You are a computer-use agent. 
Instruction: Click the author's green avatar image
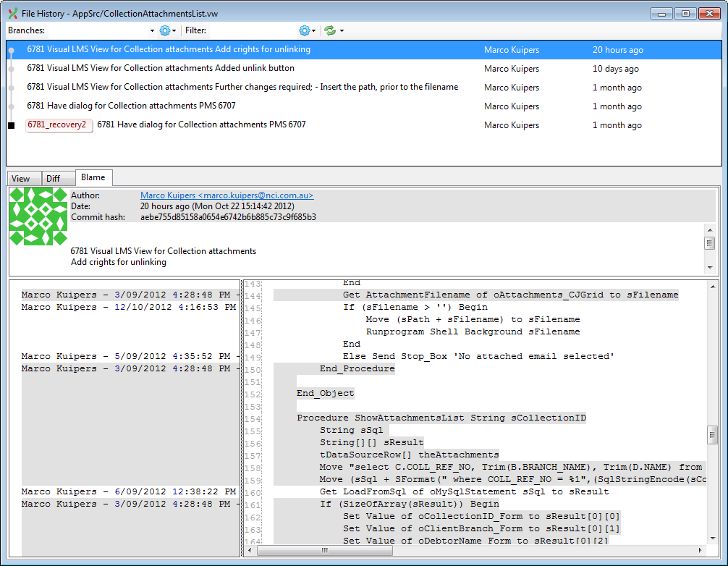(38, 217)
